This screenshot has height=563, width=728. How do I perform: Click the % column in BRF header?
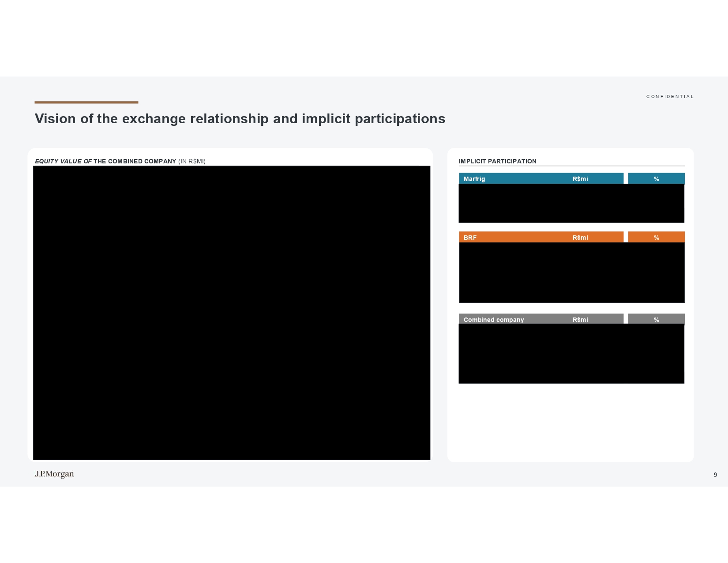657,237
